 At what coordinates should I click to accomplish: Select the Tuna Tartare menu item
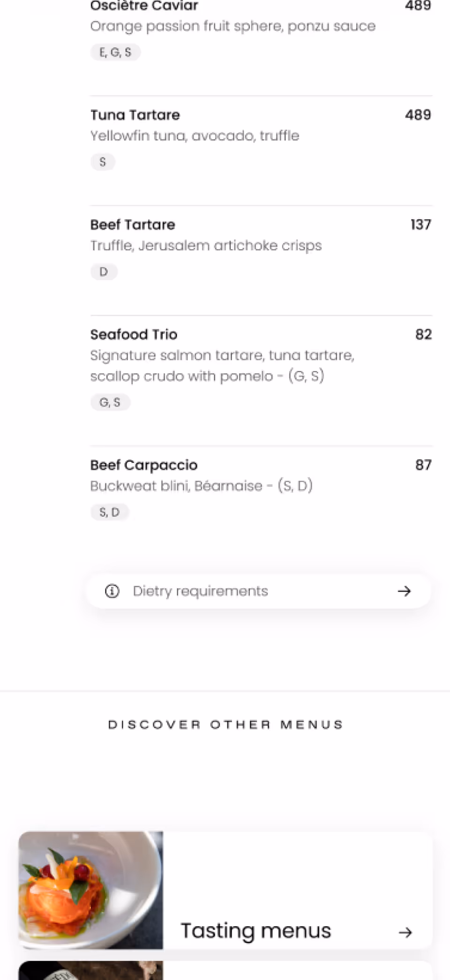coord(135,115)
